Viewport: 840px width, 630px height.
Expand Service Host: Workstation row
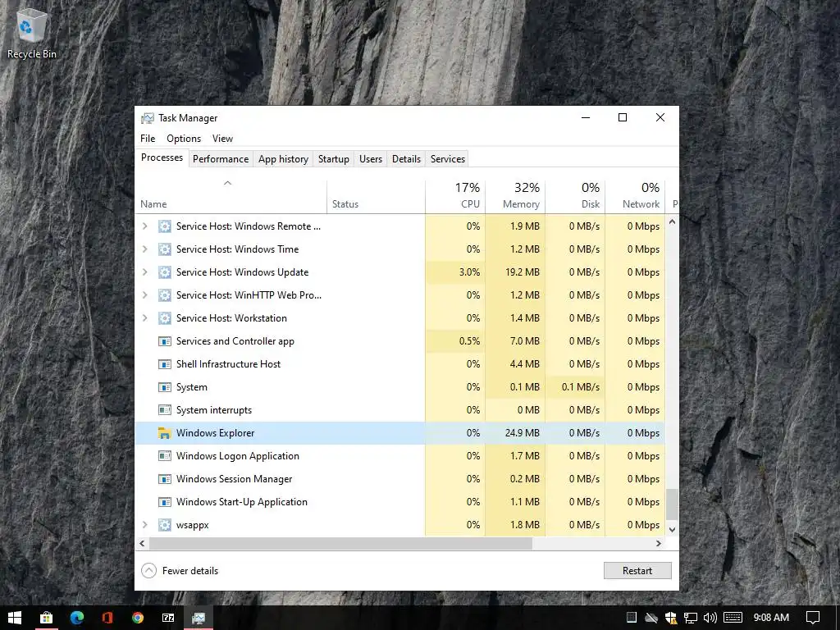(x=144, y=318)
